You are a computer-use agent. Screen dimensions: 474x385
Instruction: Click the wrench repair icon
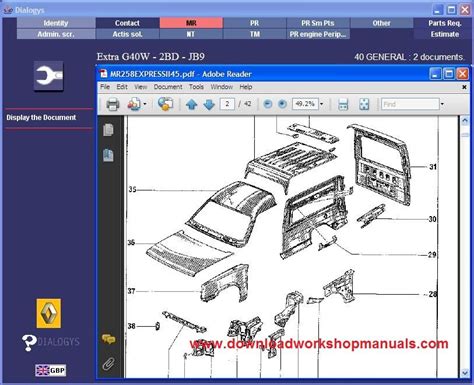pyautogui.click(x=49, y=76)
